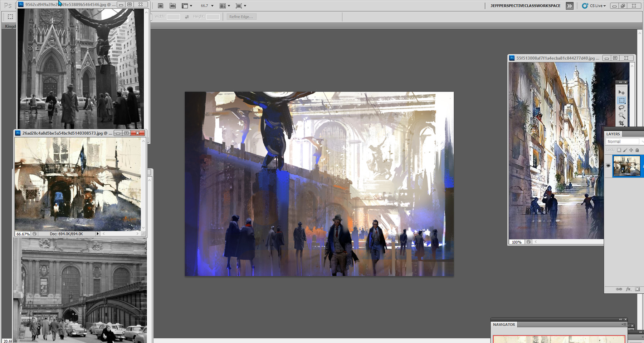Click the Kingd document tab

pyautogui.click(x=10, y=26)
